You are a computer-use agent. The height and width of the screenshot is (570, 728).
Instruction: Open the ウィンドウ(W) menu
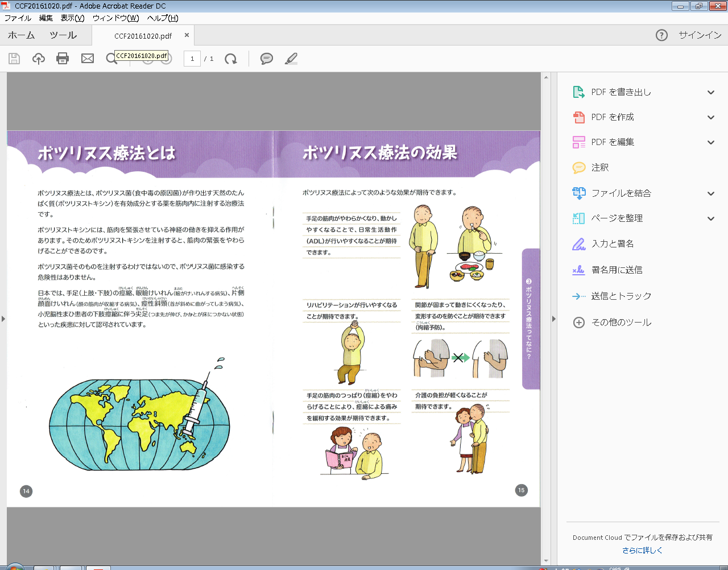115,18
